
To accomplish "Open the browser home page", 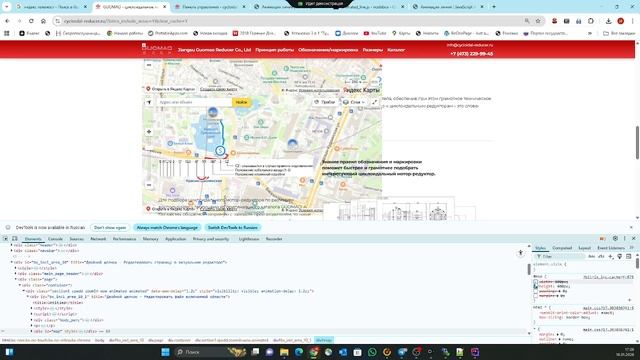I will (x=43, y=21).
